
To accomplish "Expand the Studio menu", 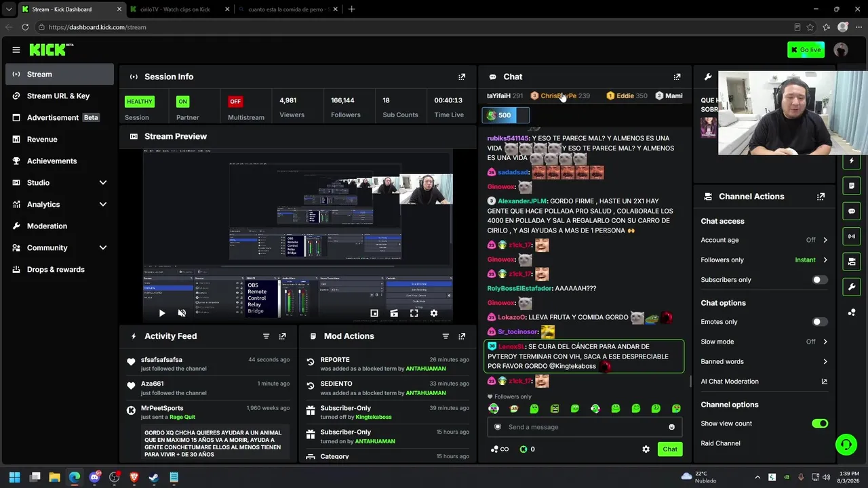I will (x=60, y=182).
